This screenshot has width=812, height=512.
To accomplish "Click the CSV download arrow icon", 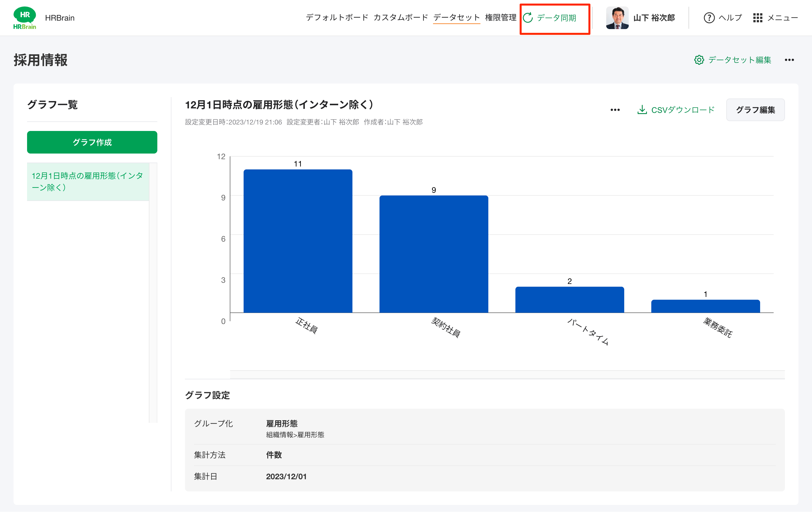I will coord(642,109).
